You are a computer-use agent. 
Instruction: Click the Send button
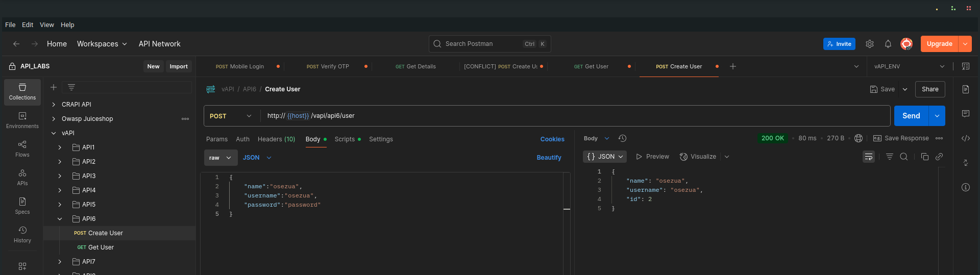(912, 116)
